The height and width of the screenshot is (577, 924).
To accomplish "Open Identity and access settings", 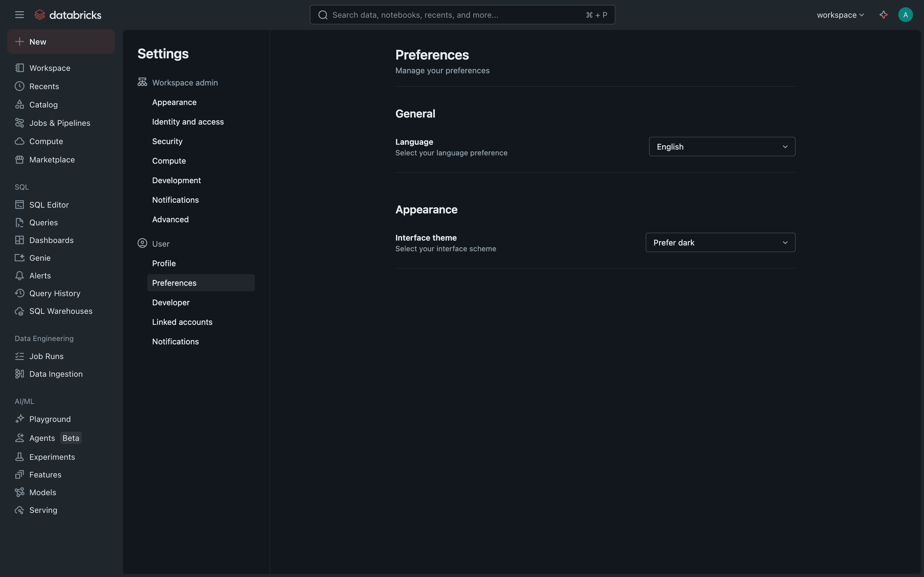I will click(188, 122).
